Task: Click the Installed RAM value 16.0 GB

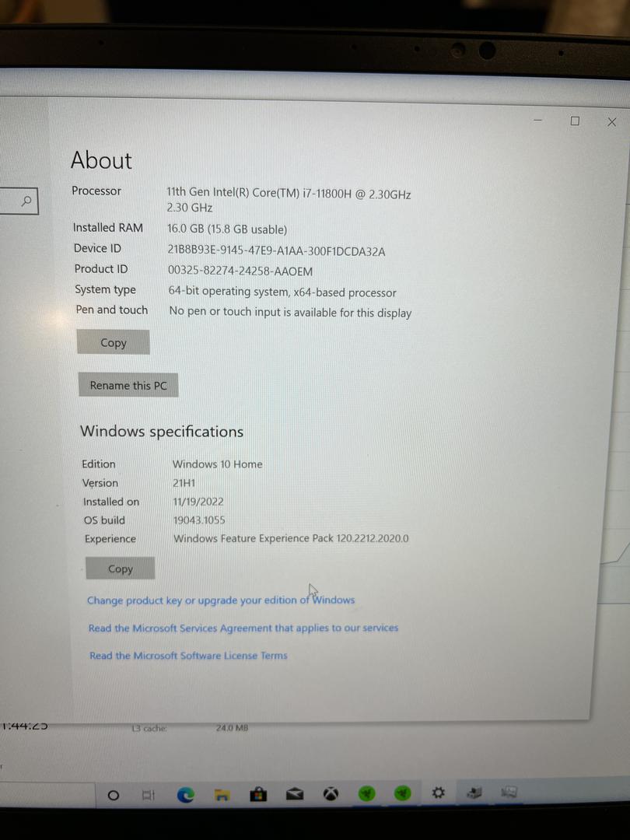Action: [226, 229]
